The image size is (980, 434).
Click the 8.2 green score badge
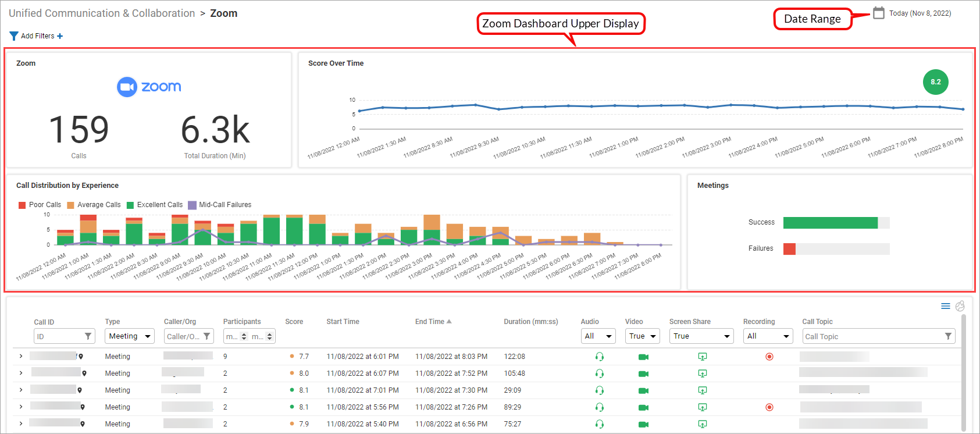tap(935, 82)
